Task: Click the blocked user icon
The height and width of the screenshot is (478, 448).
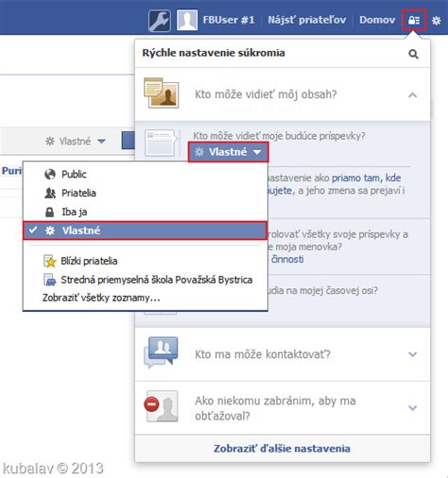Action: 161,406
